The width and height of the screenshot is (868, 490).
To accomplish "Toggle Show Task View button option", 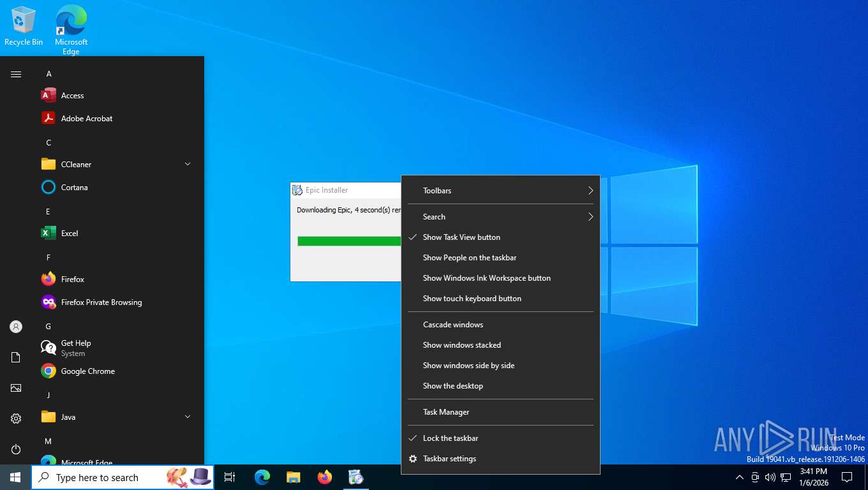I will 500,237.
